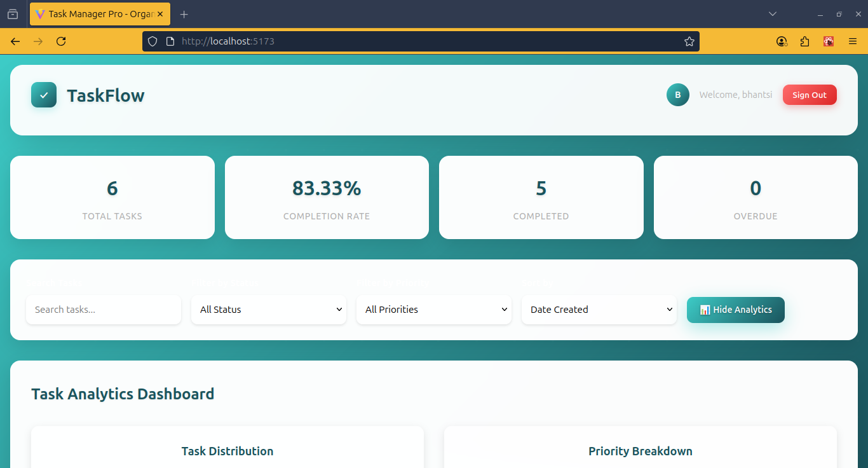868x468 pixels.
Task: Open the Date Created sort dropdown
Action: pyautogui.click(x=599, y=310)
